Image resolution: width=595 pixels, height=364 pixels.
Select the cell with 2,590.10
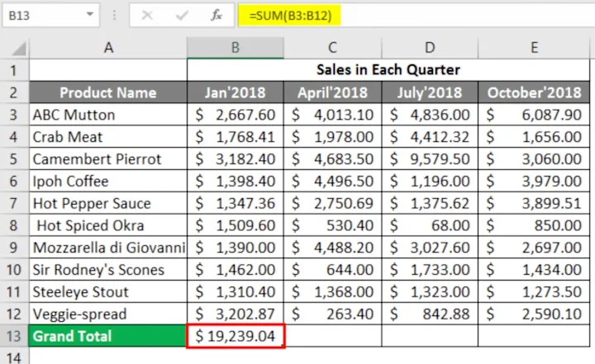[x=534, y=314]
